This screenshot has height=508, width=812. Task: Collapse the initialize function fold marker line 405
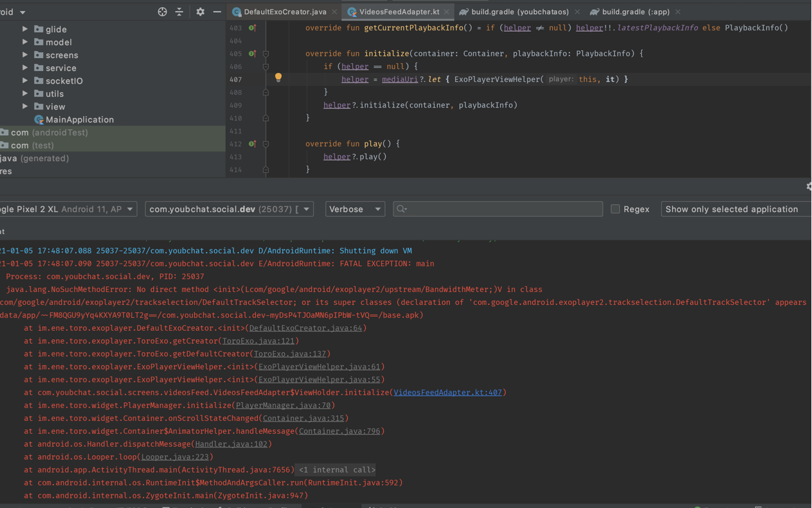click(x=265, y=54)
